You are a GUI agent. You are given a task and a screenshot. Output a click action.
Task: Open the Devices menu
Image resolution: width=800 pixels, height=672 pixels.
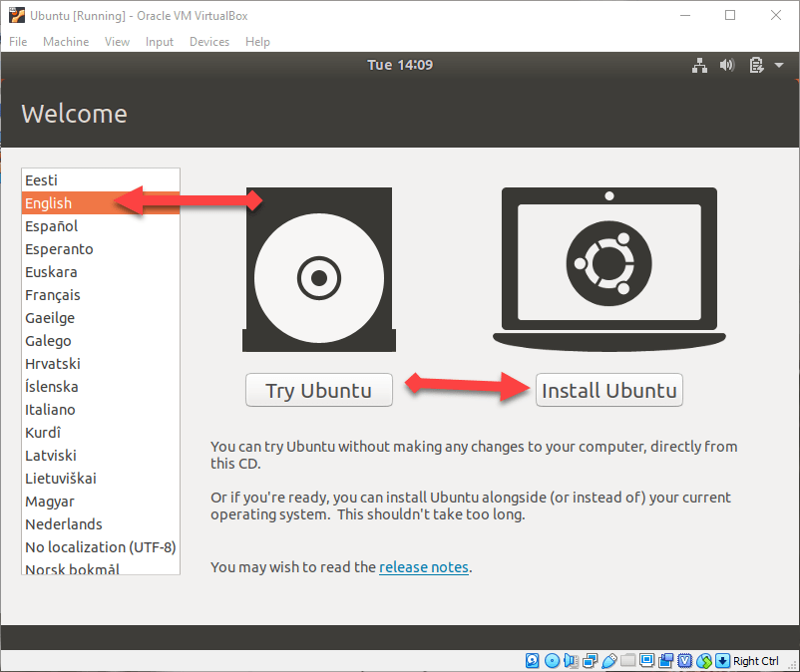[x=209, y=42]
